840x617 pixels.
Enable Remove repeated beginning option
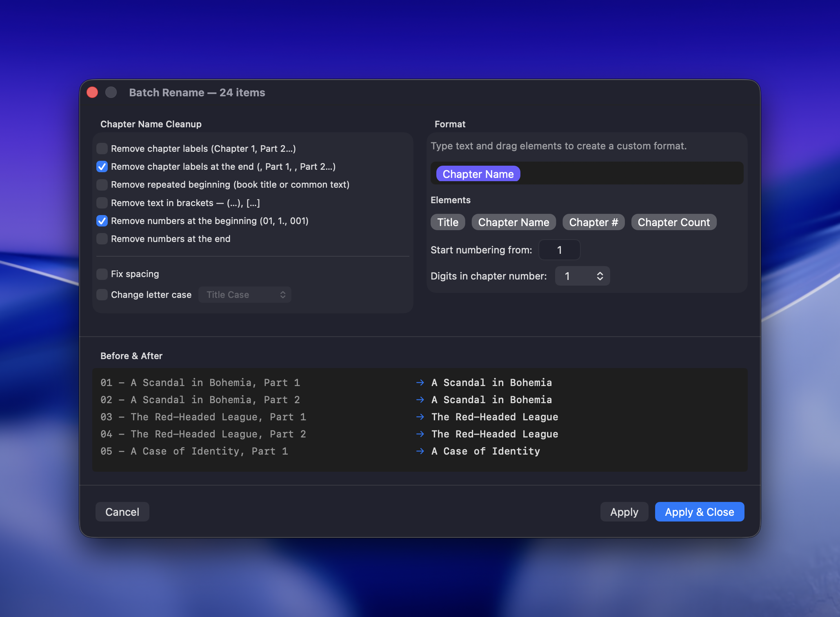[x=102, y=184]
